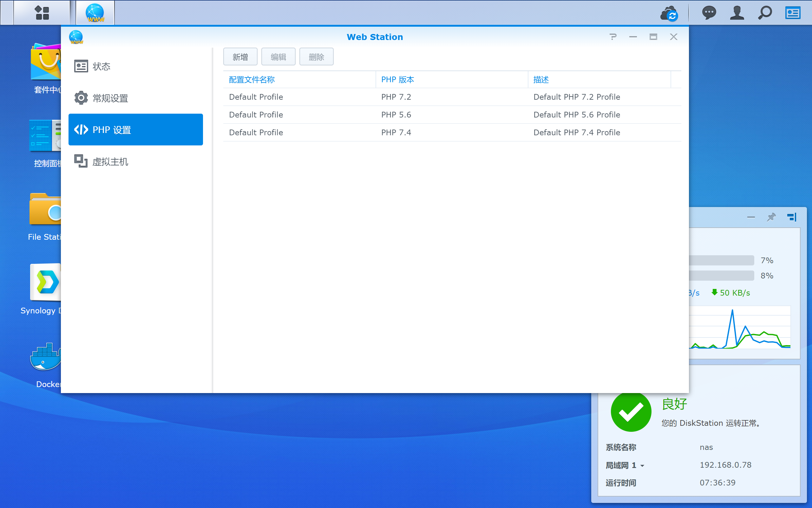The width and height of the screenshot is (812, 508).
Task: Open the search magnifier icon
Action: coord(765,13)
